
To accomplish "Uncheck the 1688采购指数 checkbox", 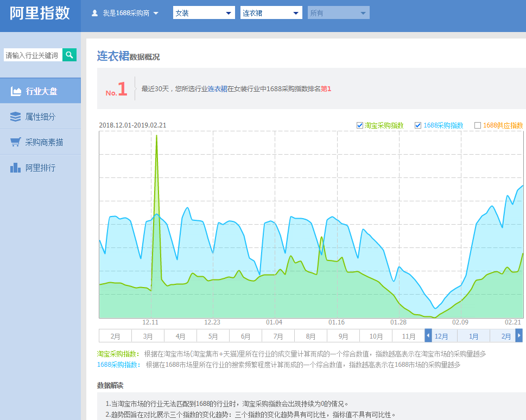I will 418,125.
